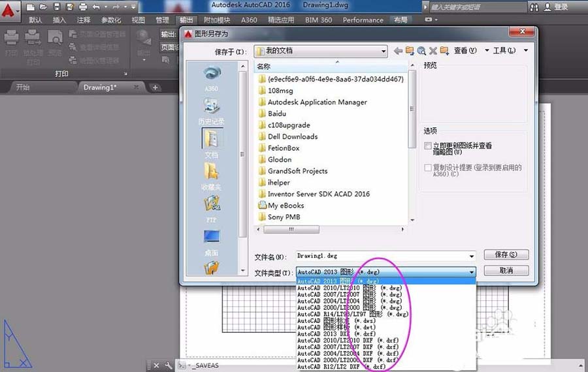Click the Plot printer icon in quick access toolbar
Screen dimensions: 588x372
[83, 7]
